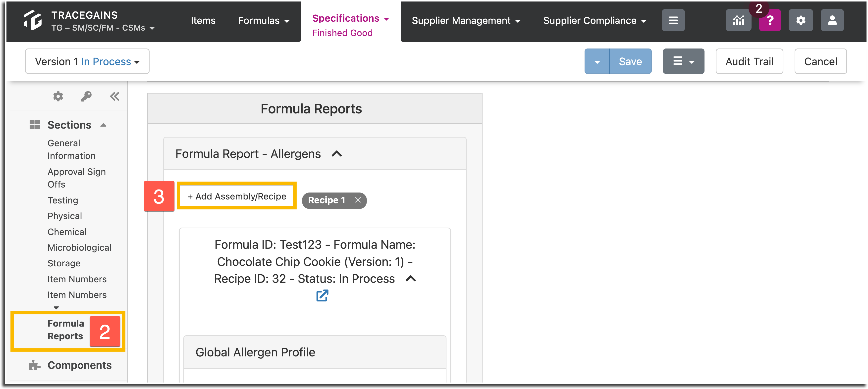The image size is (868, 389).
Task: Remove the Recipe 1 tag
Action: pos(358,200)
